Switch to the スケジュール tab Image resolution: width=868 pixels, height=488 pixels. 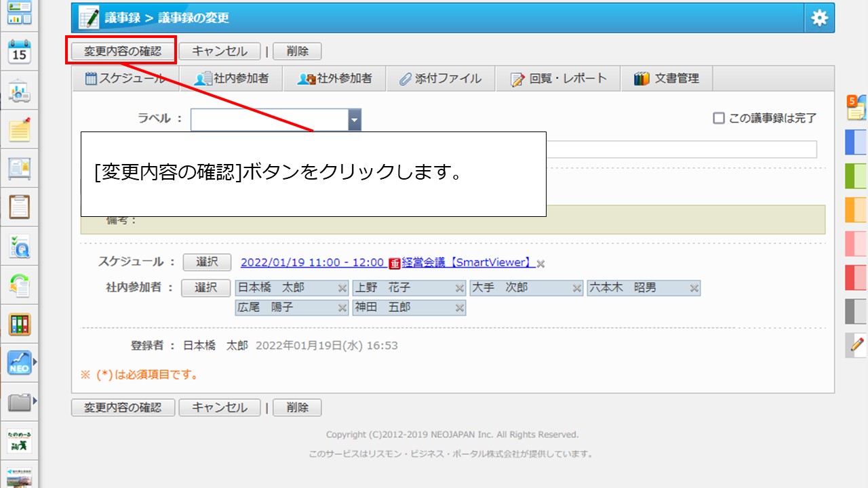pos(125,79)
